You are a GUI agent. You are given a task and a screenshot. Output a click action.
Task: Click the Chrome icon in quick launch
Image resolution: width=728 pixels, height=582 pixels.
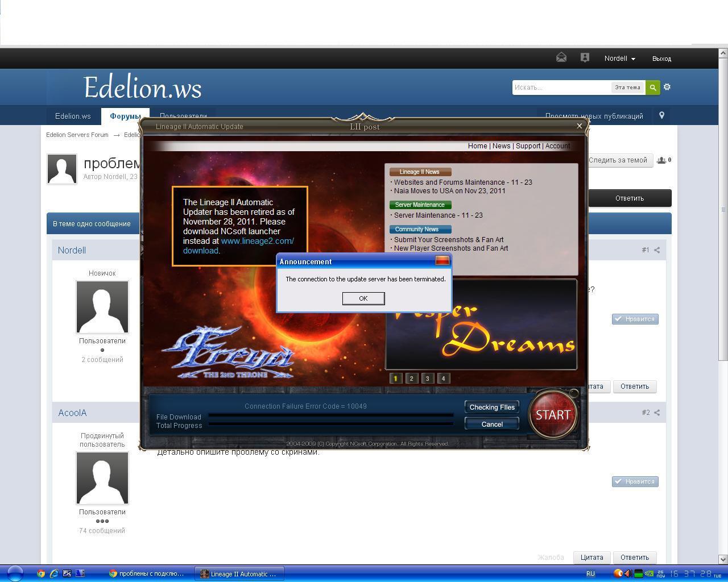pyautogui.click(x=41, y=573)
